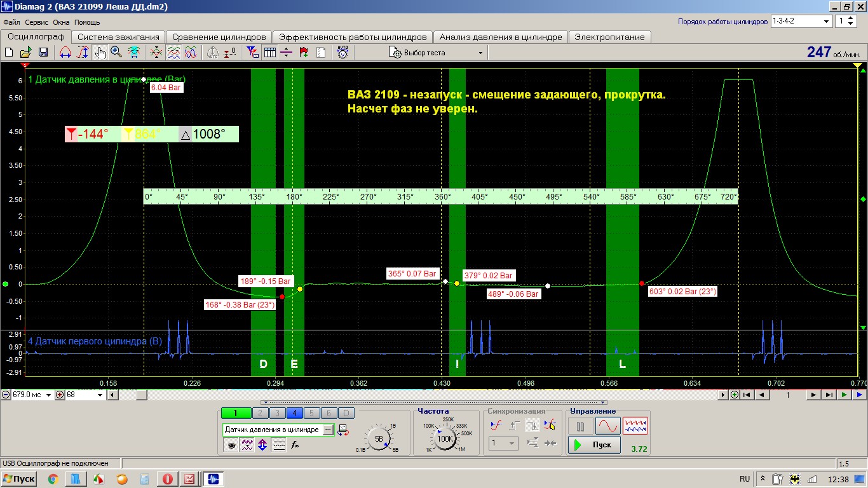
Task: Click the pause button in Управление
Action: [580, 426]
